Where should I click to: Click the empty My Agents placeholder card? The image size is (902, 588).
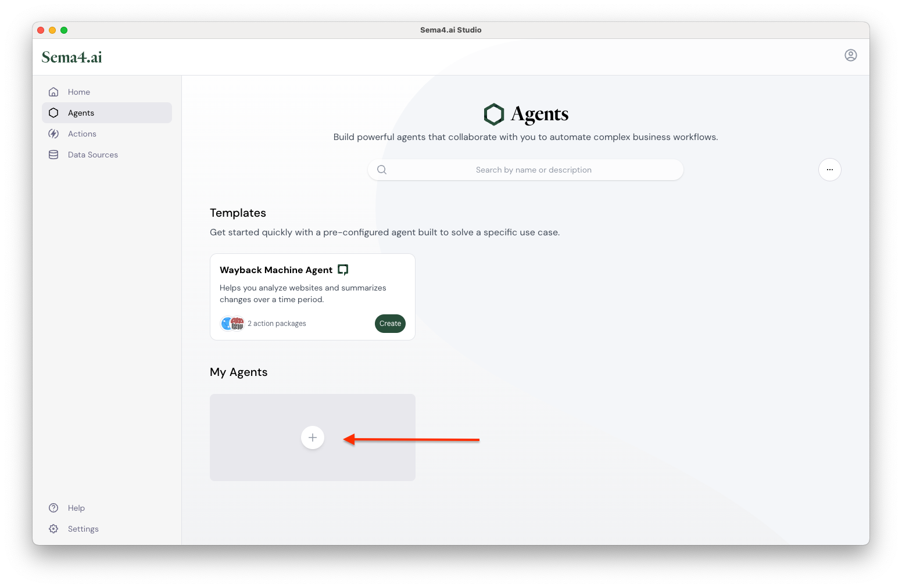click(x=313, y=438)
